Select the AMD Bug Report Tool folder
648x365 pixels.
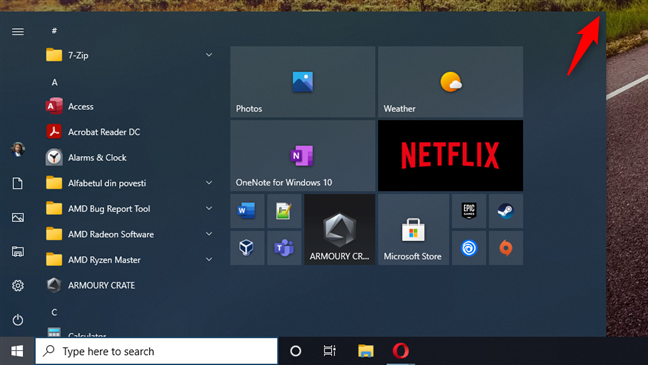[x=130, y=209]
